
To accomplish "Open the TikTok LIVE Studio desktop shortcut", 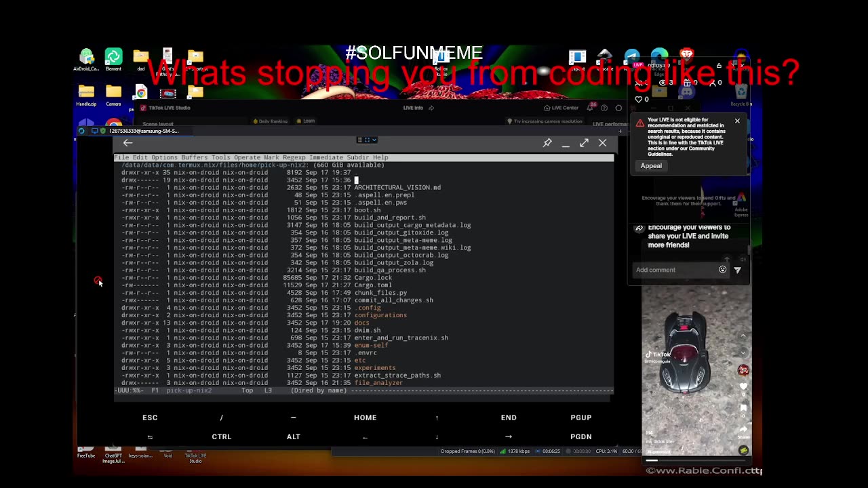I will (195, 454).
